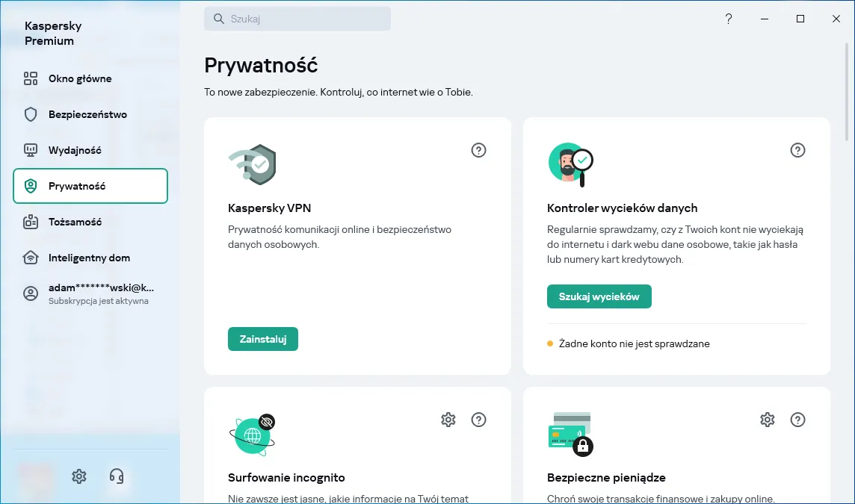
Task: Click the question mark in title bar
Action: [729, 19]
